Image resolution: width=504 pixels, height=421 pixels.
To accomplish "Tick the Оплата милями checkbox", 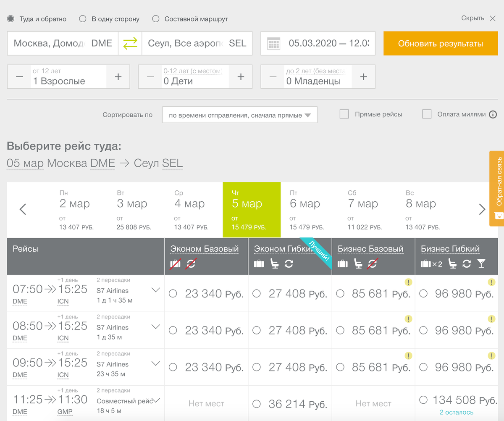I will click(427, 114).
